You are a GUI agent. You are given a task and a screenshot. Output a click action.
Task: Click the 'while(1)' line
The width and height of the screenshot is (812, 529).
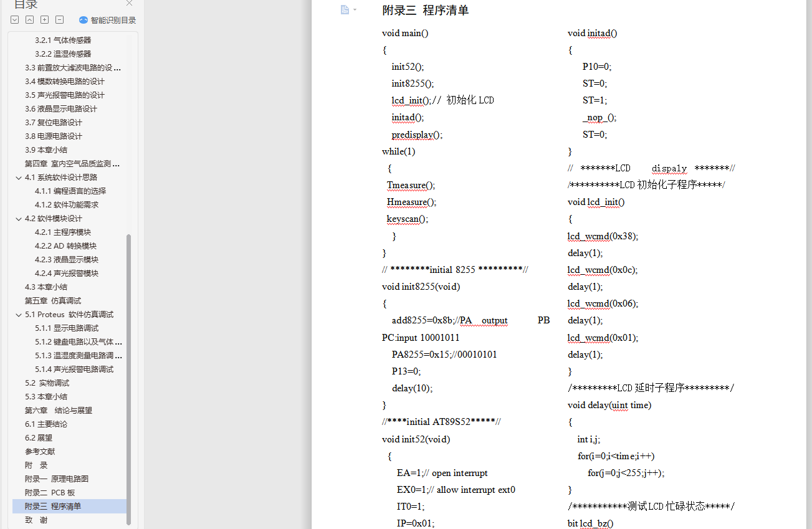(399, 151)
